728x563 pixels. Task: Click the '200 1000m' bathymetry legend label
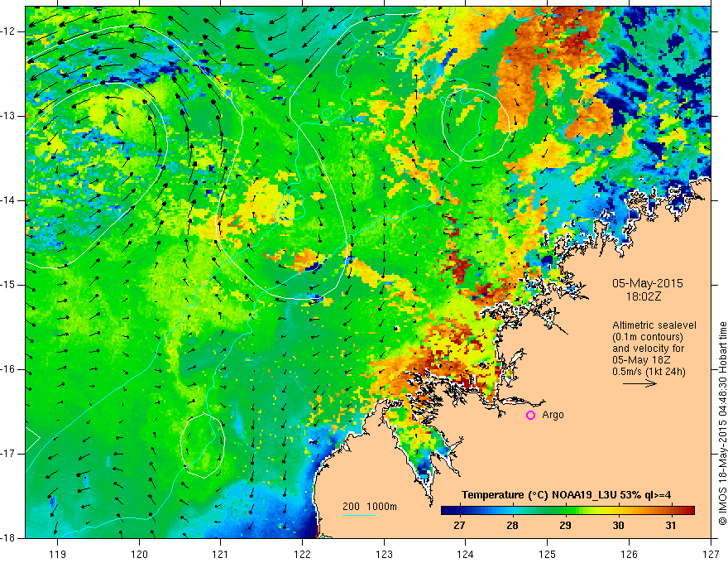coord(370,507)
